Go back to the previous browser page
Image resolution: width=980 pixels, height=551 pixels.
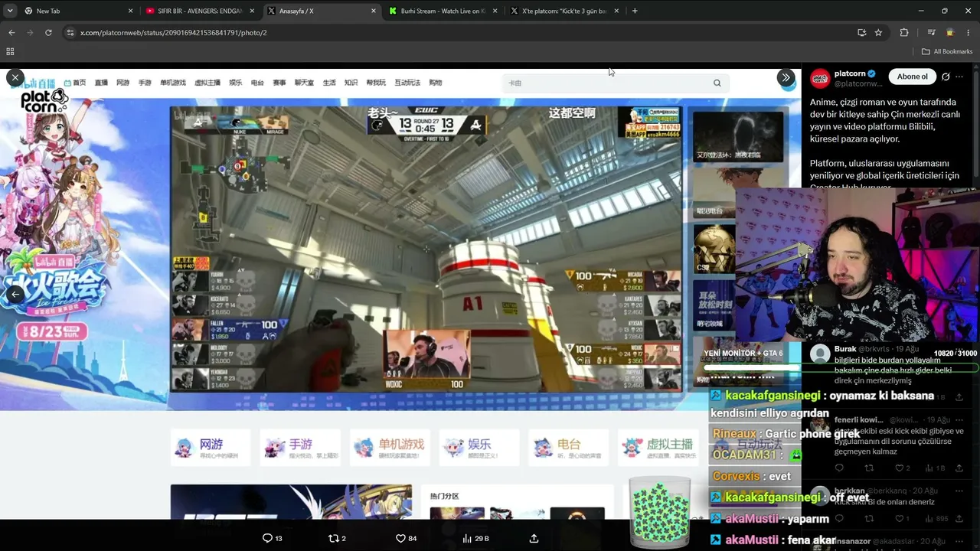click(11, 32)
